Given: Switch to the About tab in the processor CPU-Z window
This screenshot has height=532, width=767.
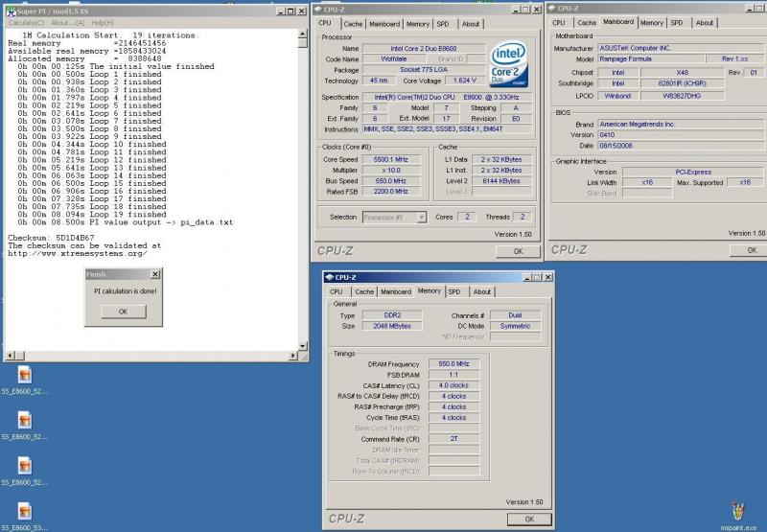Looking at the screenshot, I should pos(471,24).
